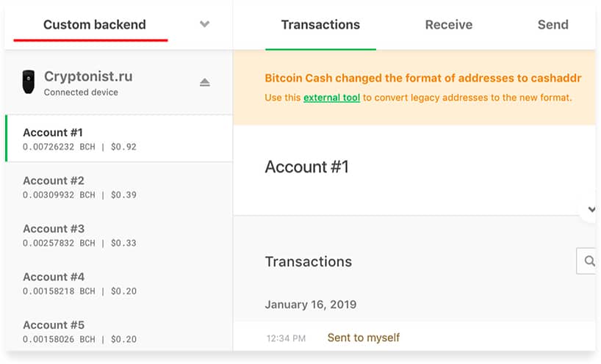Click the Trezor device icon beside Cryptonist.ru
Viewport: 601px width, 364px height.
tap(29, 81)
